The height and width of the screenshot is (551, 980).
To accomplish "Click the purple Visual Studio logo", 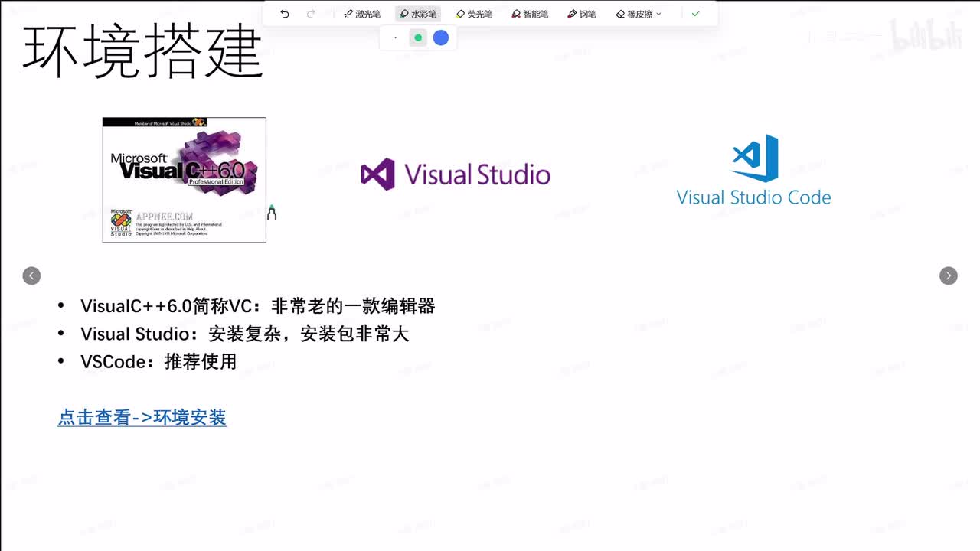I will tap(456, 174).
